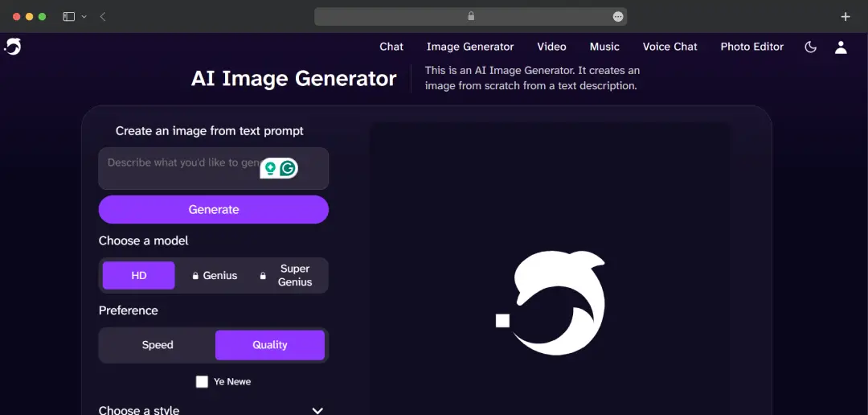The width and height of the screenshot is (868, 415).
Task: Focus the image description prompt field
Action: (214, 168)
